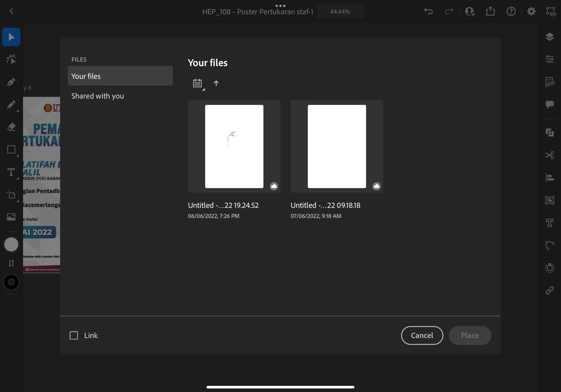561x392 pixels.
Task: Open the 44.44% zoom level dropdown
Action: [x=340, y=12]
